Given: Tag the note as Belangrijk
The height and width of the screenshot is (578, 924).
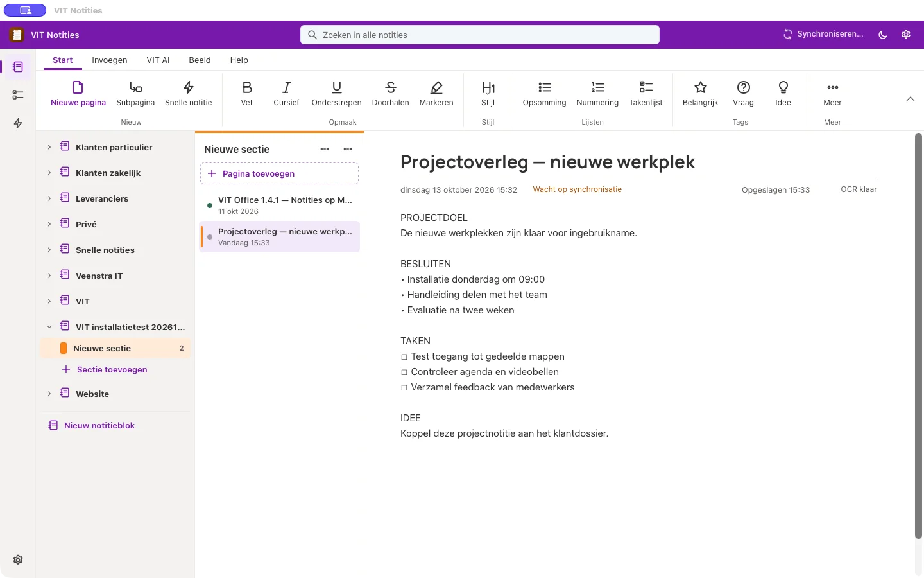Looking at the screenshot, I should (x=700, y=94).
